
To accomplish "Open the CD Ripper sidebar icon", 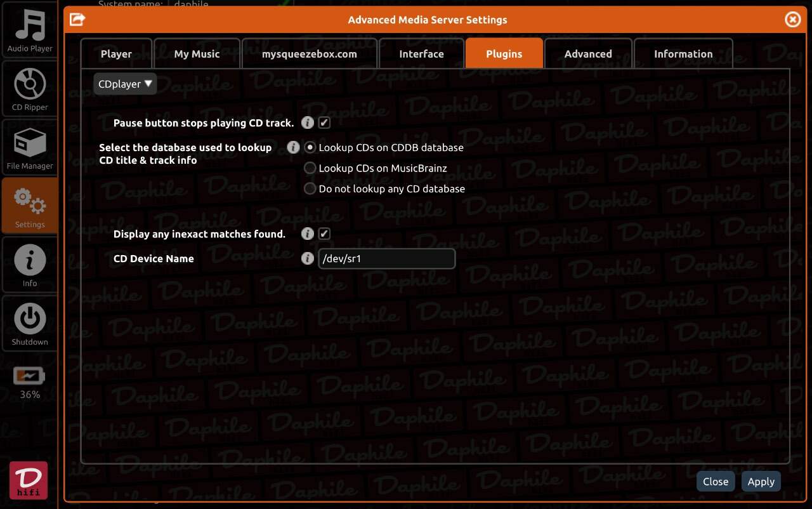I will coord(30,88).
